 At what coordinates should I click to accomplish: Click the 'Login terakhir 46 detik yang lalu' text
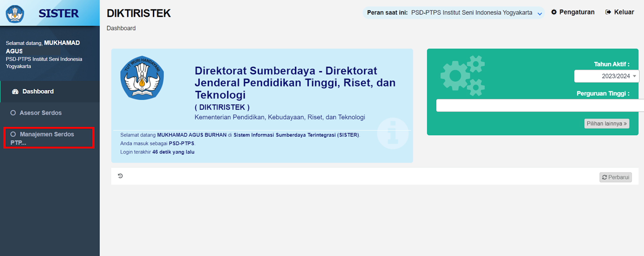[157, 152]
